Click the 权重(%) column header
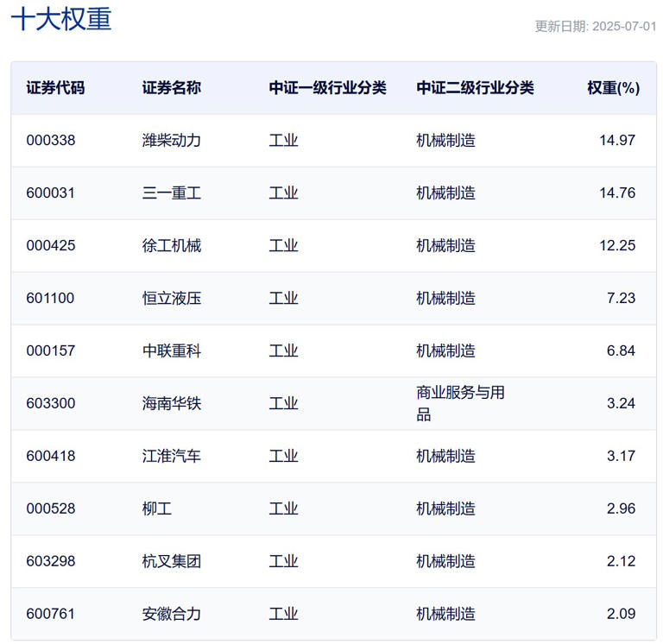The image size is (663, 644). point(614,88)
